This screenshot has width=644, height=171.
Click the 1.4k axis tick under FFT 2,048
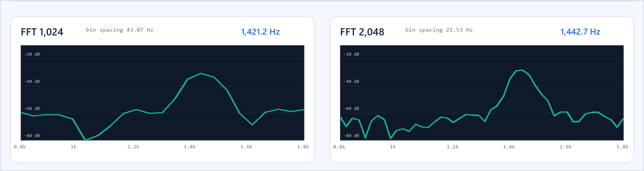point(509,147)
